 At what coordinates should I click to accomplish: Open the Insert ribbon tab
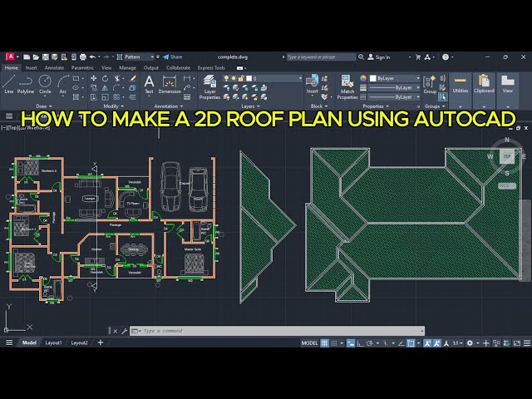click(32, 68)
